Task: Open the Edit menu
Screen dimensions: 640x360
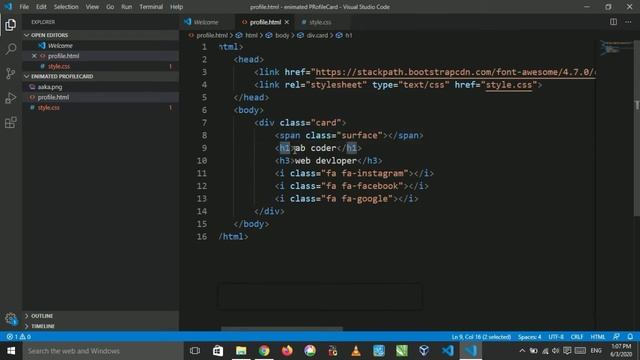Action: [41, 7]
